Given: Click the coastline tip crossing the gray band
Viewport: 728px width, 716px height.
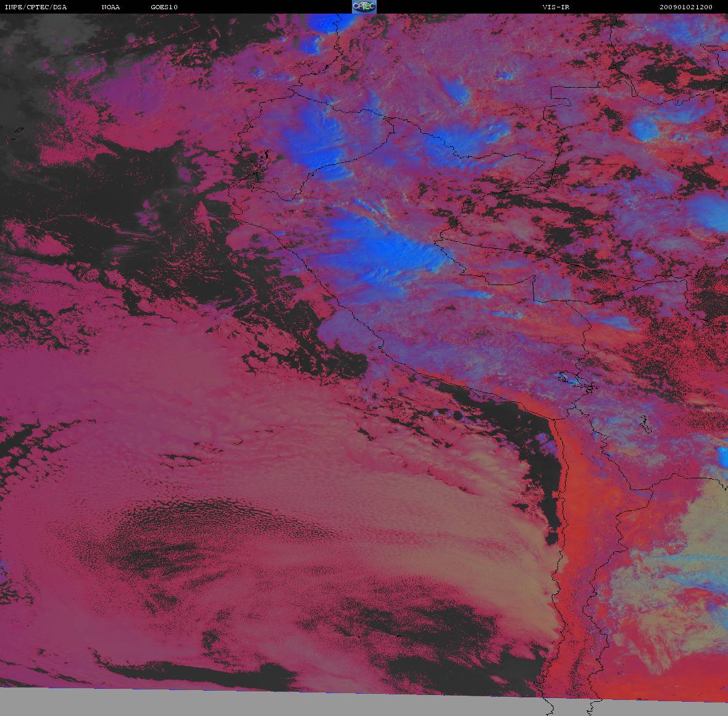Looking at the screenshot, I should point(550,704).
